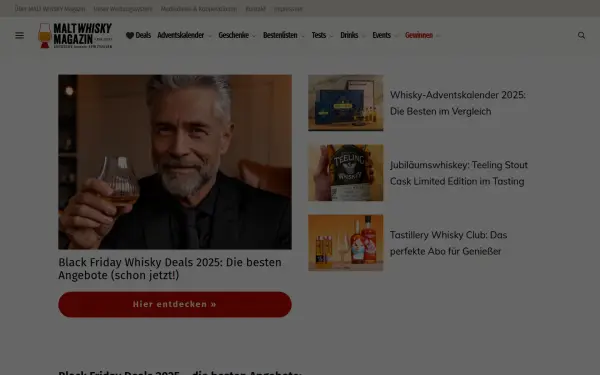This screenshot has width=600, height=375.
Task: Open the Unser Wertungssystem link
Action: click(x=123, y=9)
